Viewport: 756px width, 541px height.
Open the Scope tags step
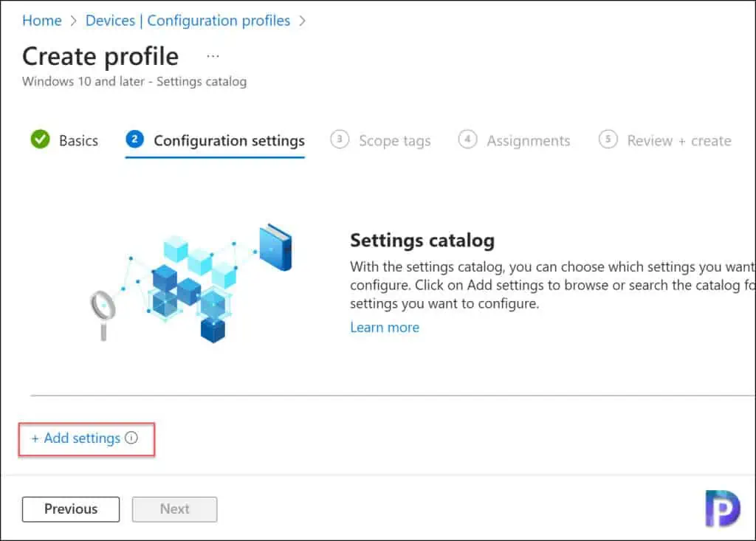coord(380,140)
